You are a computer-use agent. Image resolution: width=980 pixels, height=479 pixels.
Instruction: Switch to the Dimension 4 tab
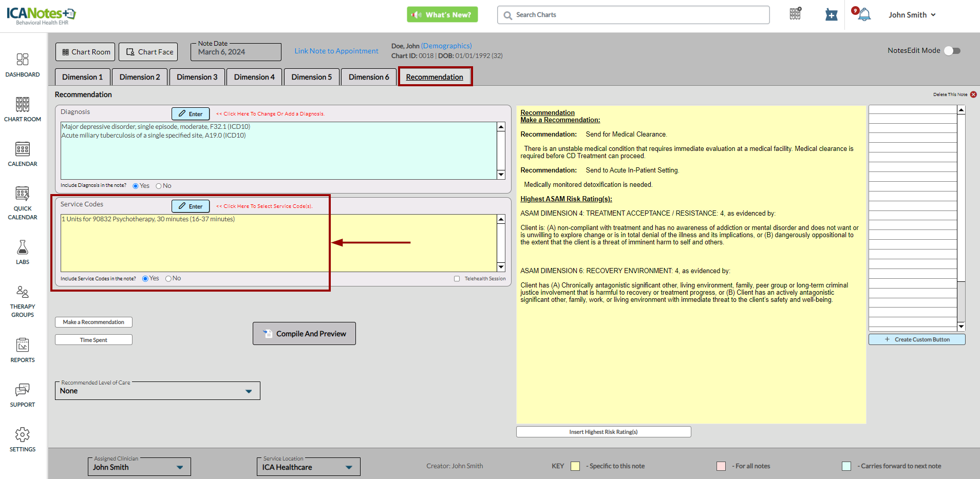coord(254,77)
